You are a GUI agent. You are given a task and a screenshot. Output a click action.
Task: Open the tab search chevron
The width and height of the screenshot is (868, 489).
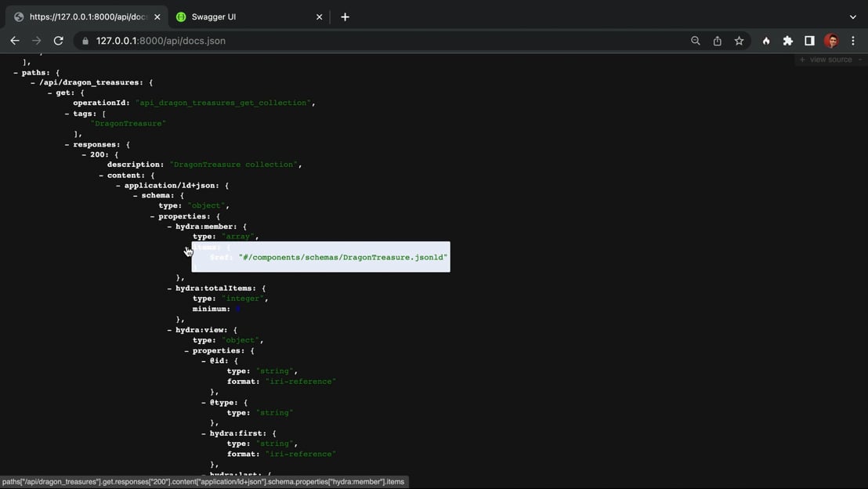852,17
